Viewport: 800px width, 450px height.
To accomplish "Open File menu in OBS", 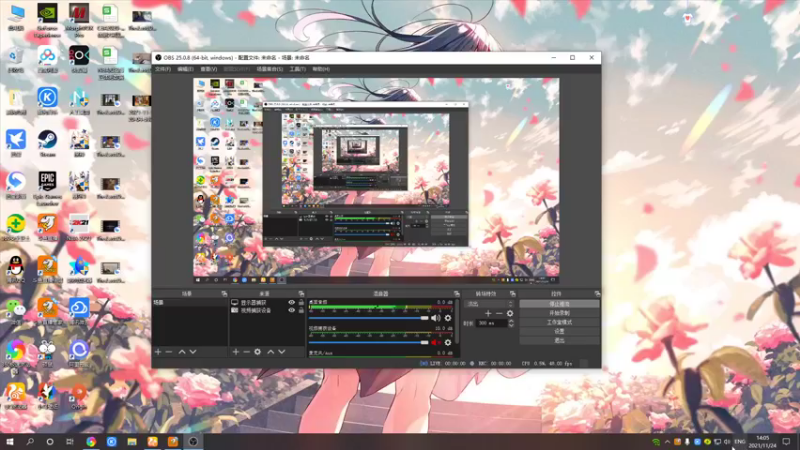I will (163, 69).
